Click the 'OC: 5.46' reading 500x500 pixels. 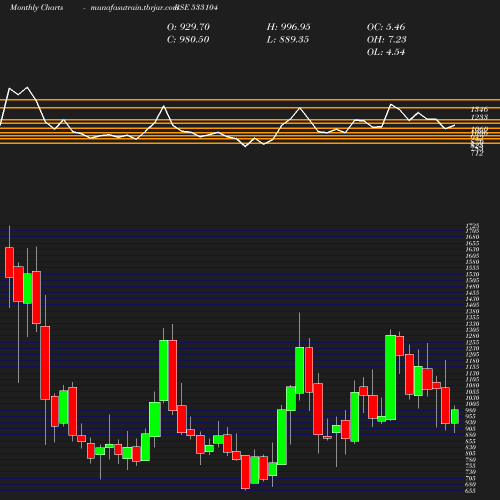[386, 27]
